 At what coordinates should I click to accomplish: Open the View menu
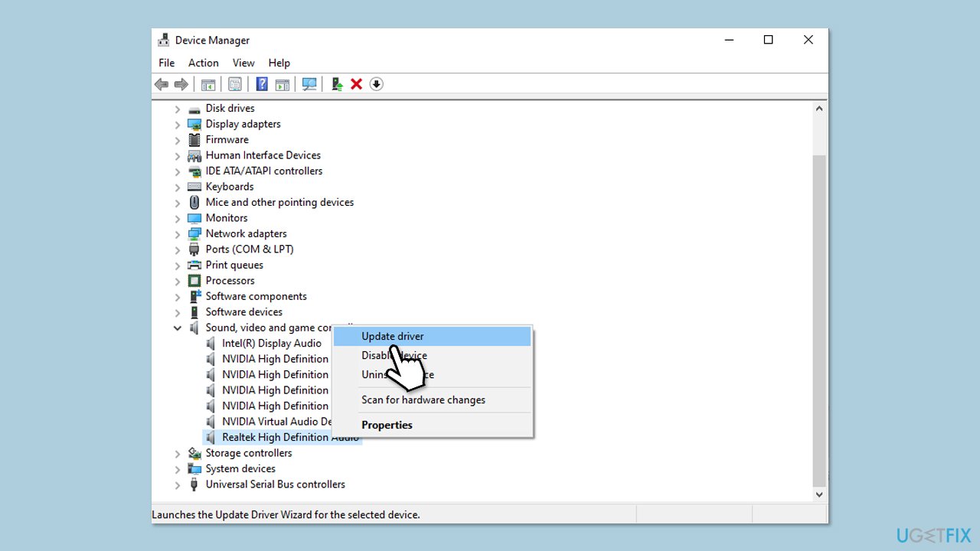tap(243, 63)
